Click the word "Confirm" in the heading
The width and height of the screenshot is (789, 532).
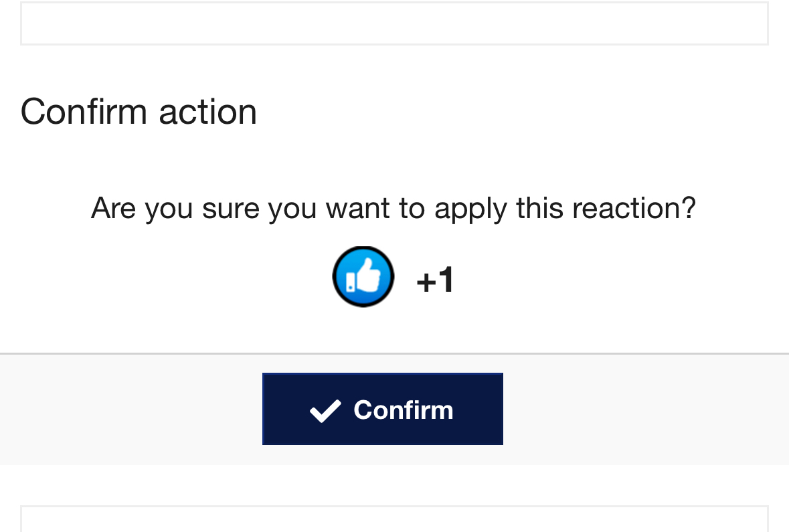click(84, 111)
